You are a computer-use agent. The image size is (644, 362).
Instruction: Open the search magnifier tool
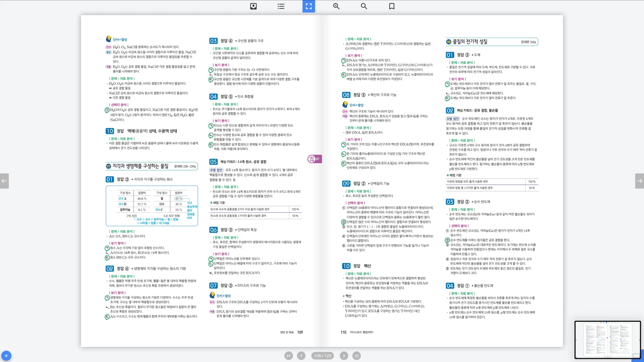[x=364, y=6]
